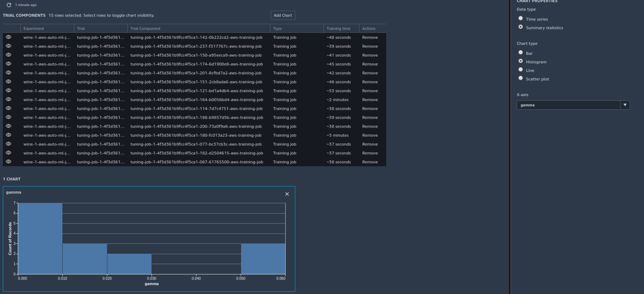
Task: Click the Add Chart button
Action: coord(283,15)
